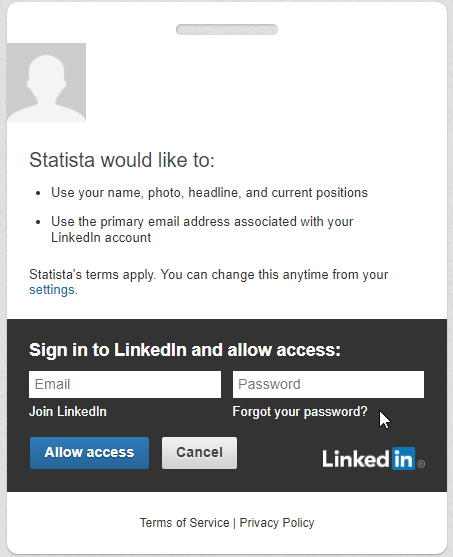
Task: Open the Join LinkedIn link
Action: click(x=68, y=412)
